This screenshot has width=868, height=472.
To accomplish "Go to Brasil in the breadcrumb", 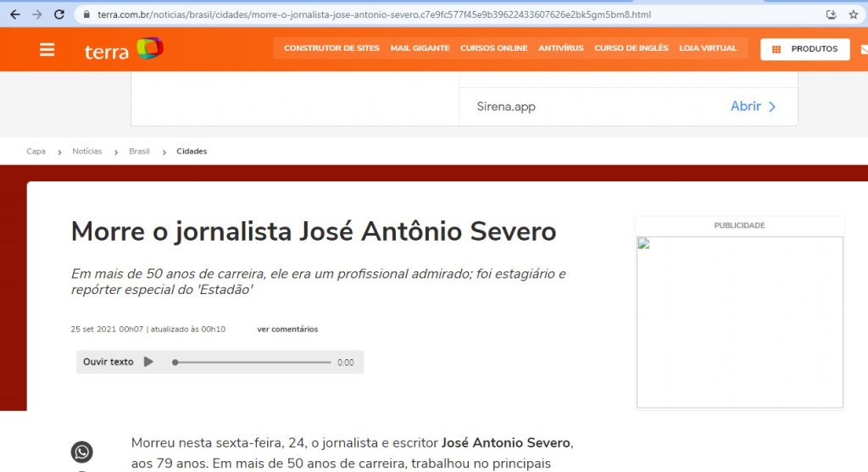I will (139, 152).
